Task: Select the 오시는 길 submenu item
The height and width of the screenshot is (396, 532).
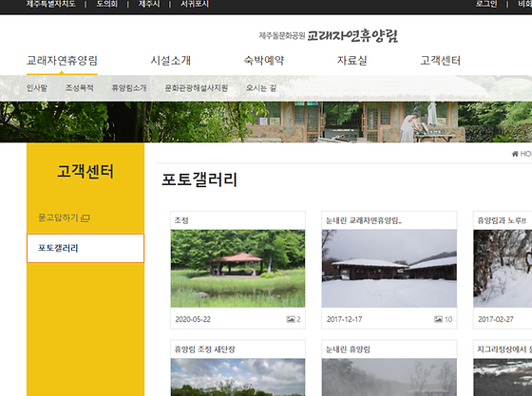Action: click(x=261, y=88)
